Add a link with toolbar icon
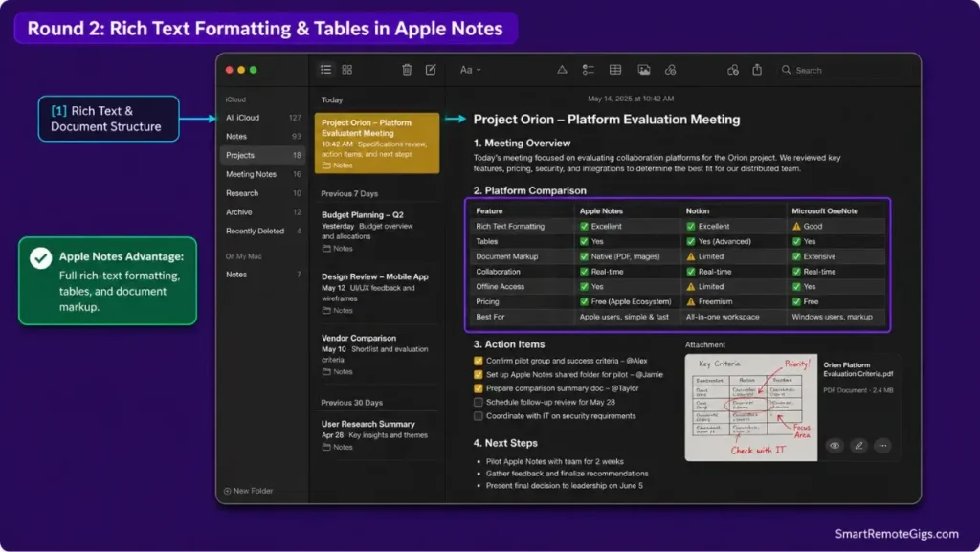 point(671,70)
